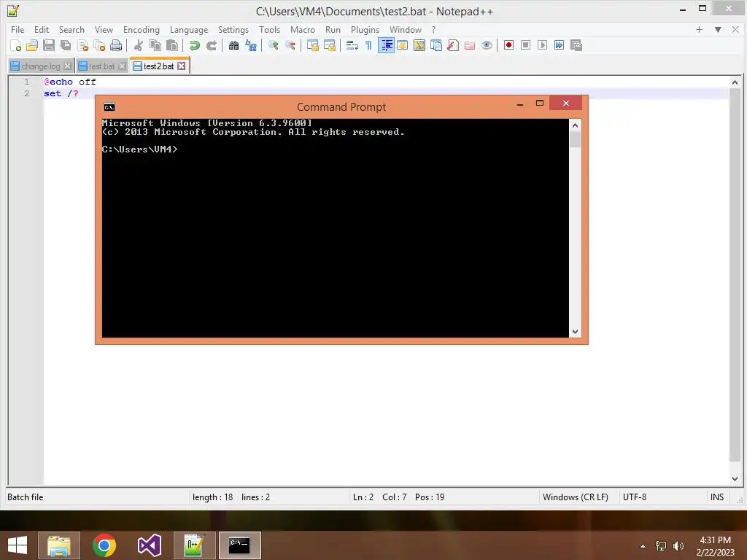Image resolution: width=747 pixels, height=560 pixels.
Task: Open the File menu
Action: point(18,29)
